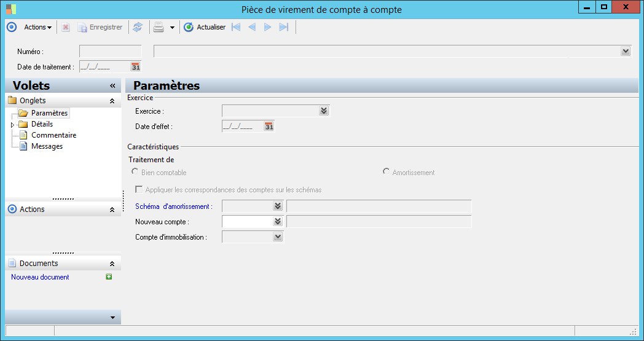Collapse the Volets side panel
Image resolution: width=644 pixels, height=341 pixels.
pyautogui.click(x=112, y=85)
